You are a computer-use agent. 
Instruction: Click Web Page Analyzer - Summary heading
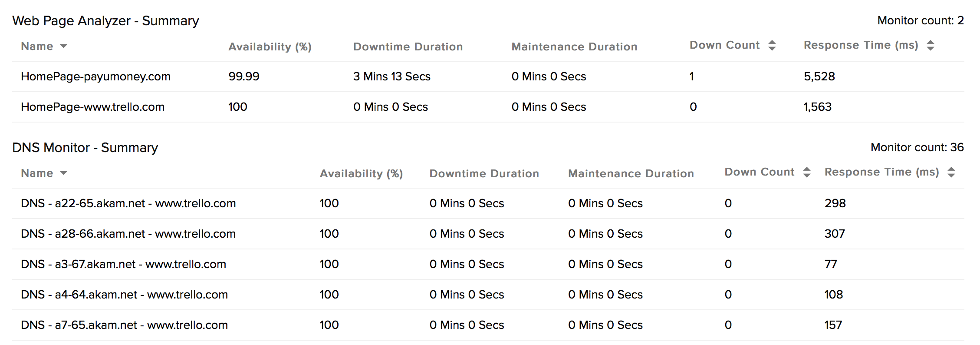(x=105, y=20)
